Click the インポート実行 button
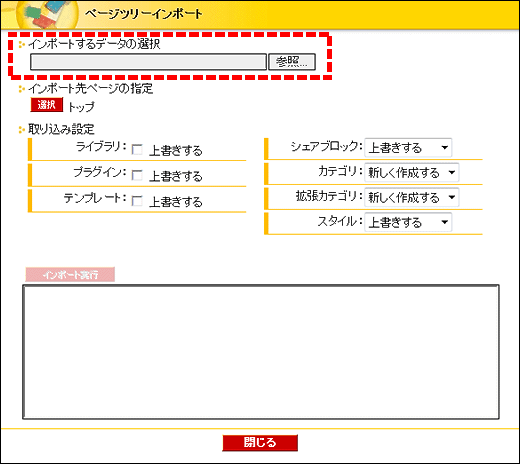This screenshot has width=520, height=464. click(x=70, y=275)
